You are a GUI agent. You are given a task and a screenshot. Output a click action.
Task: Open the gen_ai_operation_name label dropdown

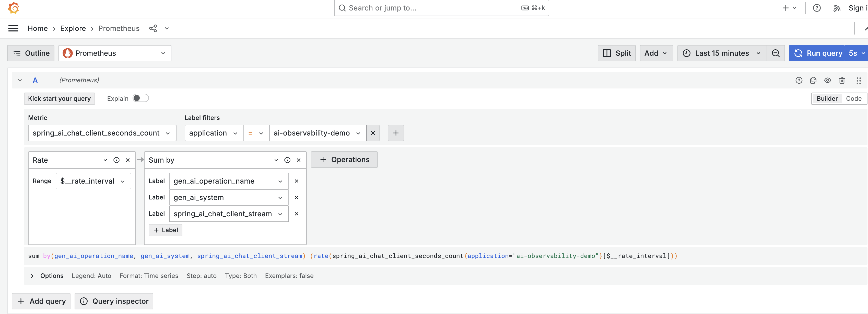(229, 181)
